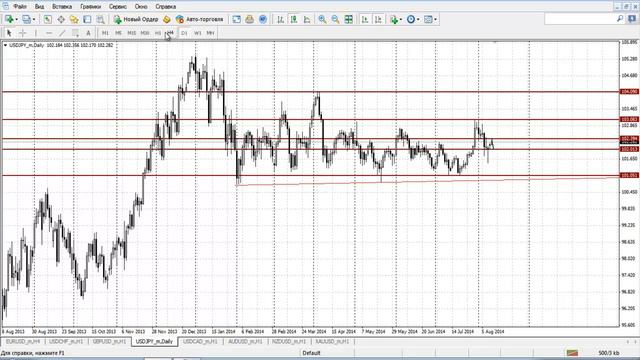Screen dimensions: 640x360
Task: Show the Market Watch window
Action: pyautogui.click(x=48, y=19)
